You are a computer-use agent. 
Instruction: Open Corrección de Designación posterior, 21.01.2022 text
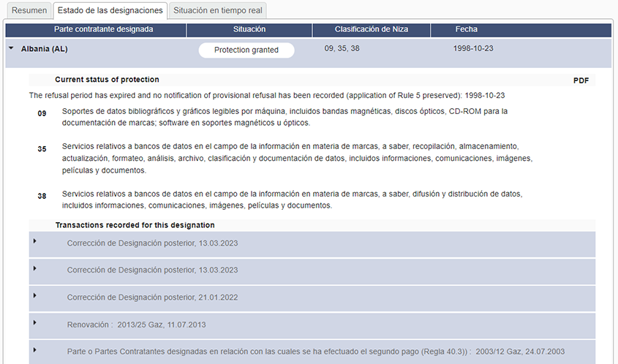pyautogui.click(x=152, y=297)
